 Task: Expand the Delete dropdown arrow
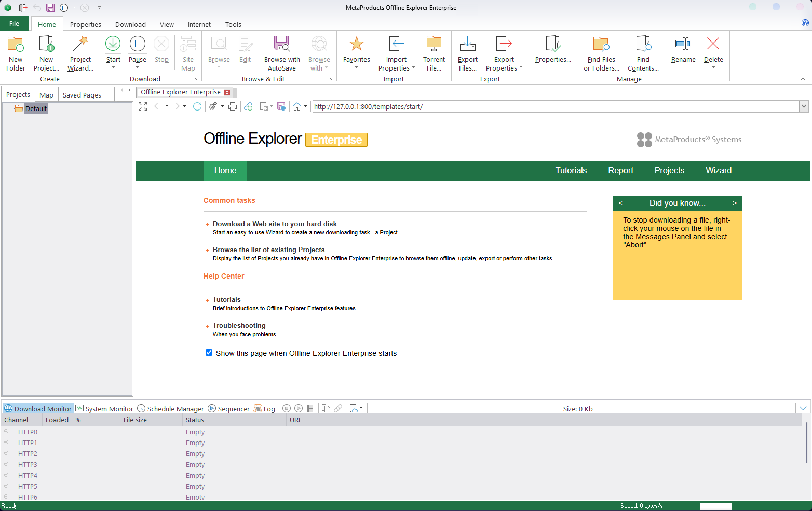(713, 67)
